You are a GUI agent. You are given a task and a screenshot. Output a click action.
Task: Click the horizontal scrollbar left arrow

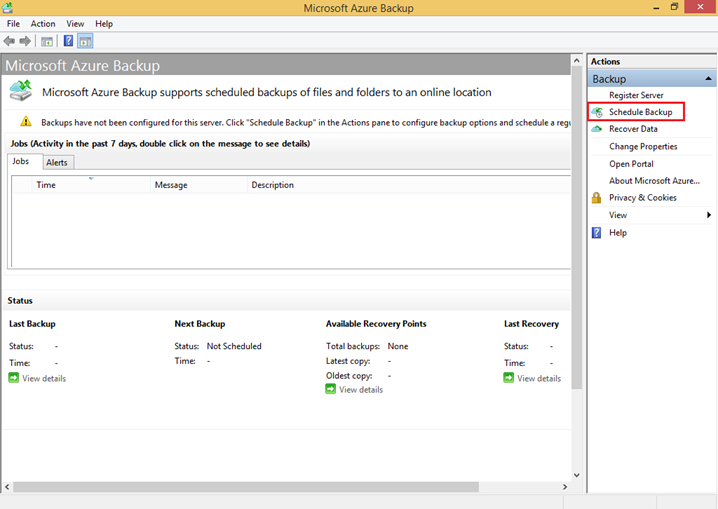(7, 487)
